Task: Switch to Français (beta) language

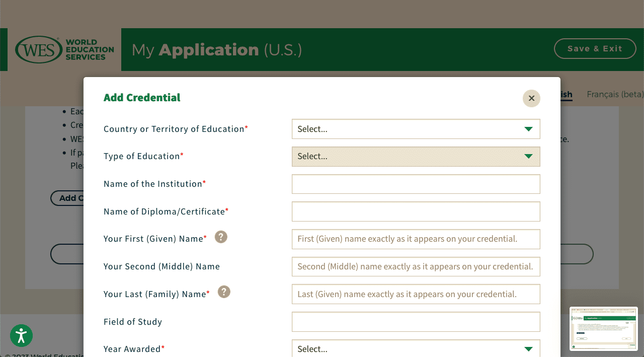Action: [615, 95]
